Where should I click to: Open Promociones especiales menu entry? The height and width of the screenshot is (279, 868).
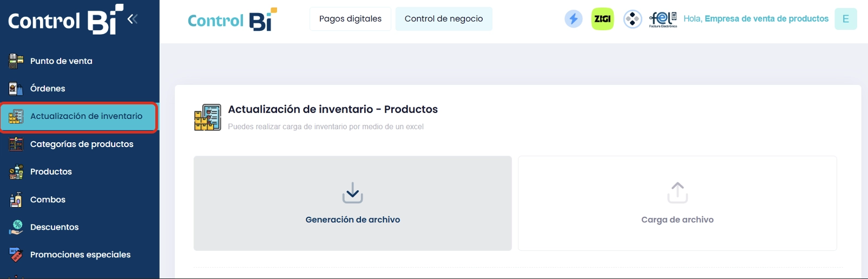[80, 255]
